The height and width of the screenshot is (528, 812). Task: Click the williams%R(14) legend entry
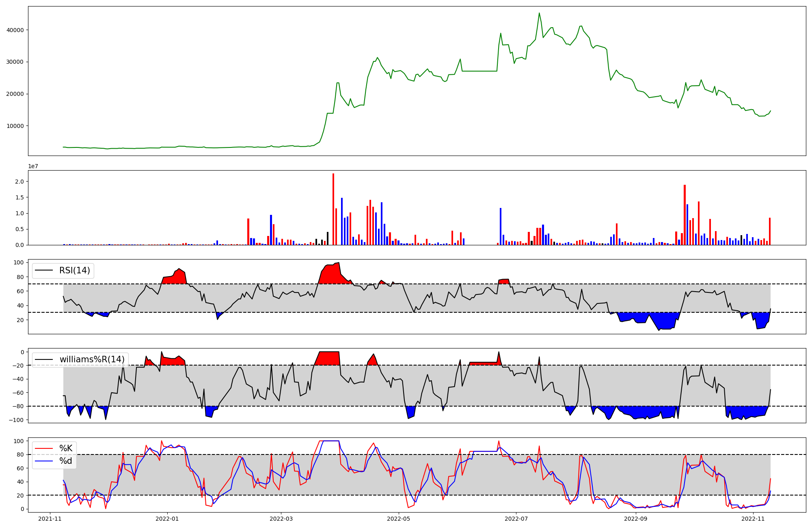tap(92, 359)
